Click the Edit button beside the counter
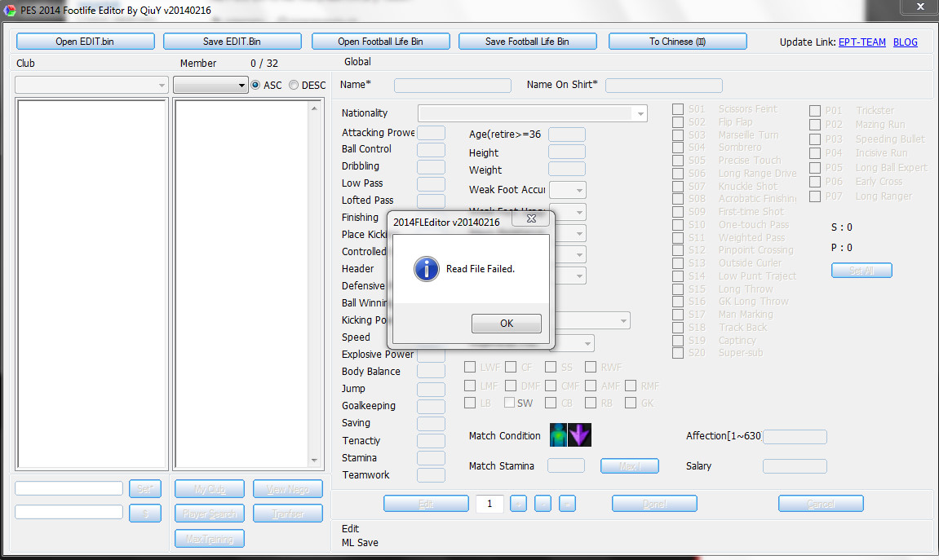939x560 pixels. (x=426, y=504)
